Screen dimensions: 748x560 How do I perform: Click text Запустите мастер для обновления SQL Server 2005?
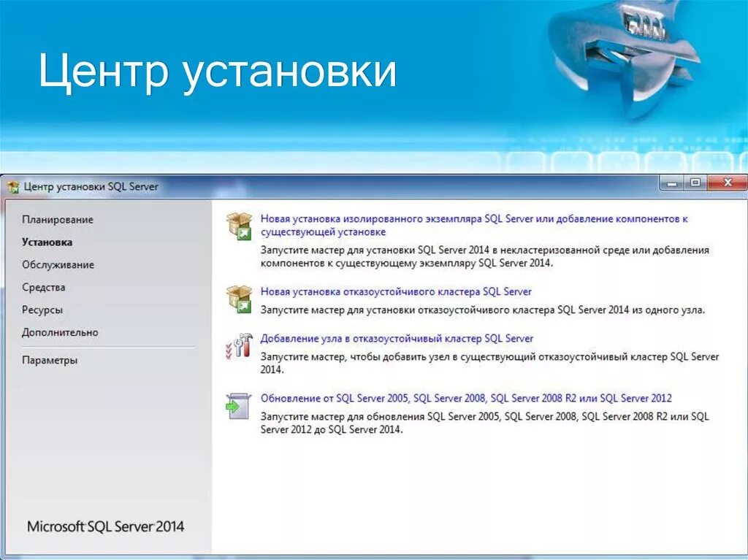pyautogui.click(x=485, y=423)
